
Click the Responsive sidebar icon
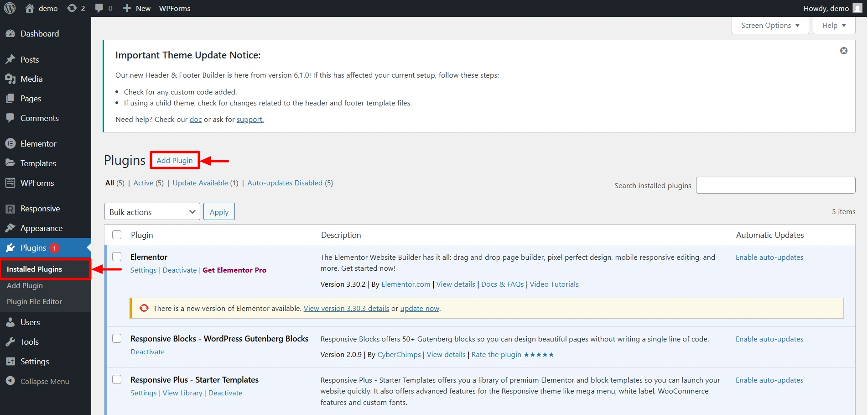point(10,209)
